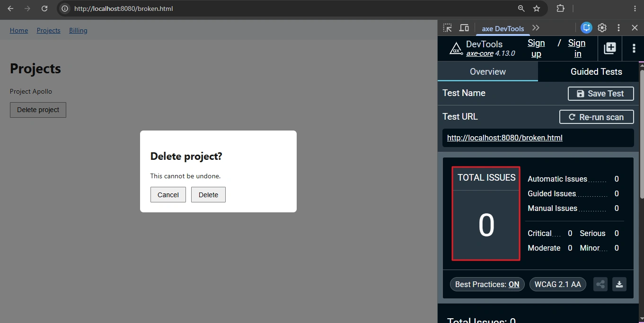The width and height of the screenshot is (644, 323).
Task: Open the browser extensions puzzle icon
Action: [561, 9]
